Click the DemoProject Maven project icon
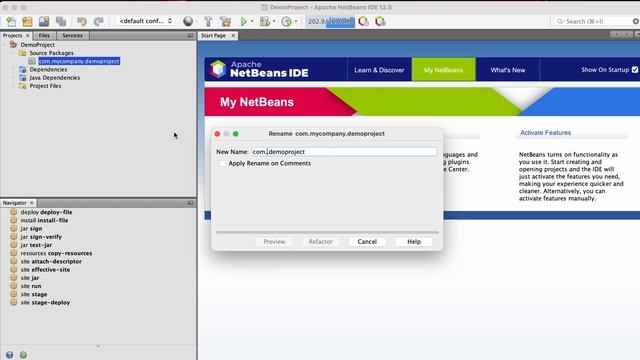 pos(13,44)
